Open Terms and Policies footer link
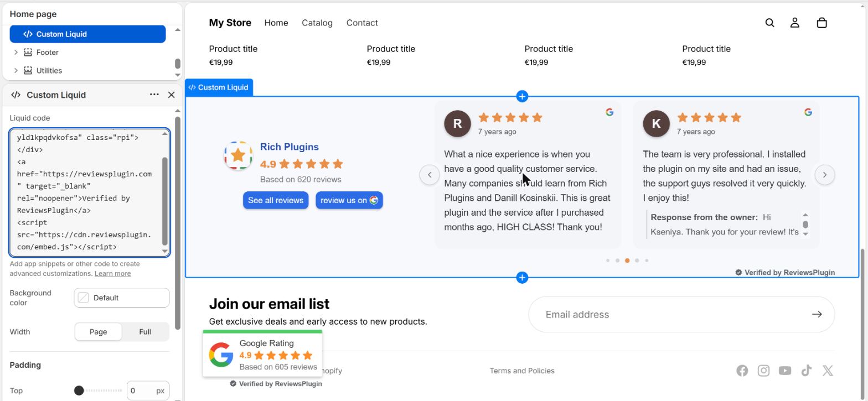The height and width of the screenshot is (401, 868). 522,371
